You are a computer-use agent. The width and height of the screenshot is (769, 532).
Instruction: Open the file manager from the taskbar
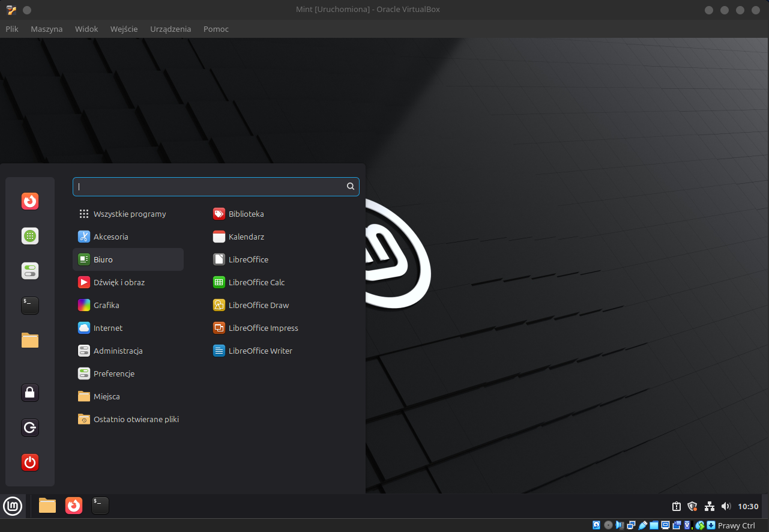click(47, 506)
